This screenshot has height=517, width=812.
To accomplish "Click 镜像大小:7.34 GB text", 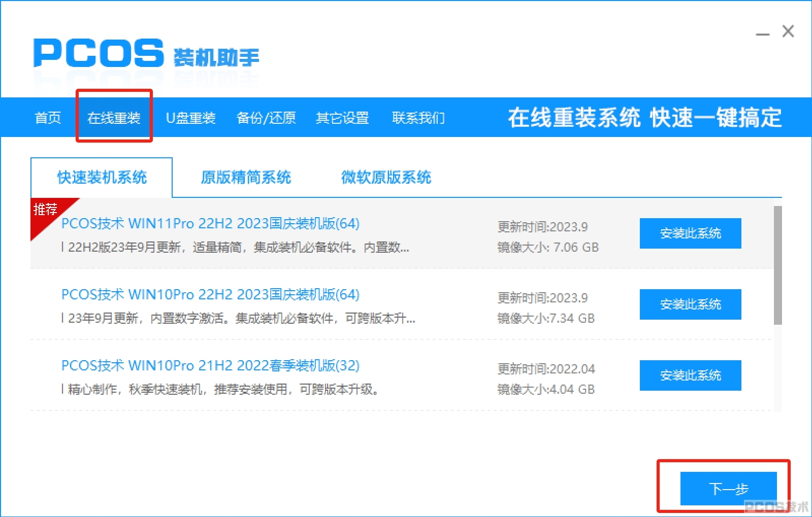I will pos(546,319).
